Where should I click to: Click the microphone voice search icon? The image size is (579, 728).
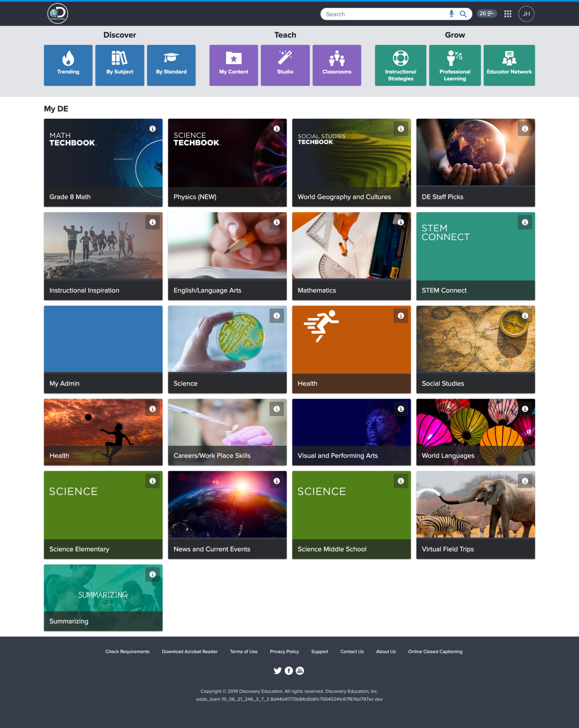(451, 14)
